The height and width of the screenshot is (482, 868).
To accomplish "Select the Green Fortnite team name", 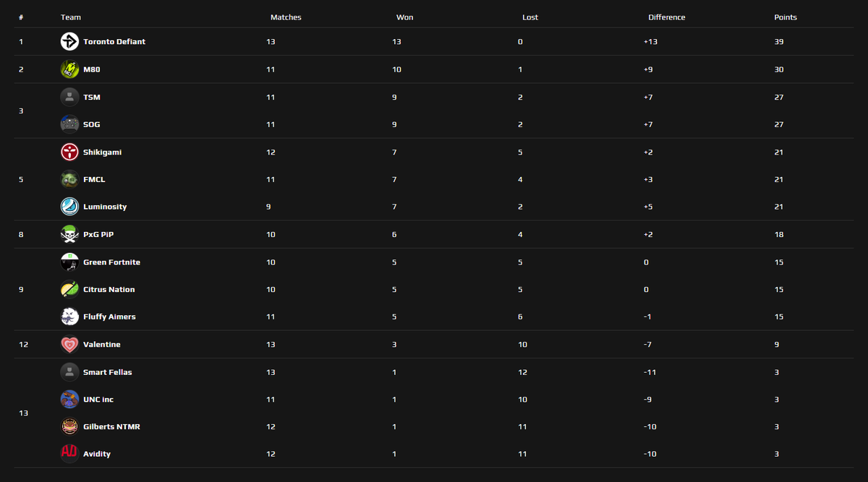I will click(x=112, y=262).
